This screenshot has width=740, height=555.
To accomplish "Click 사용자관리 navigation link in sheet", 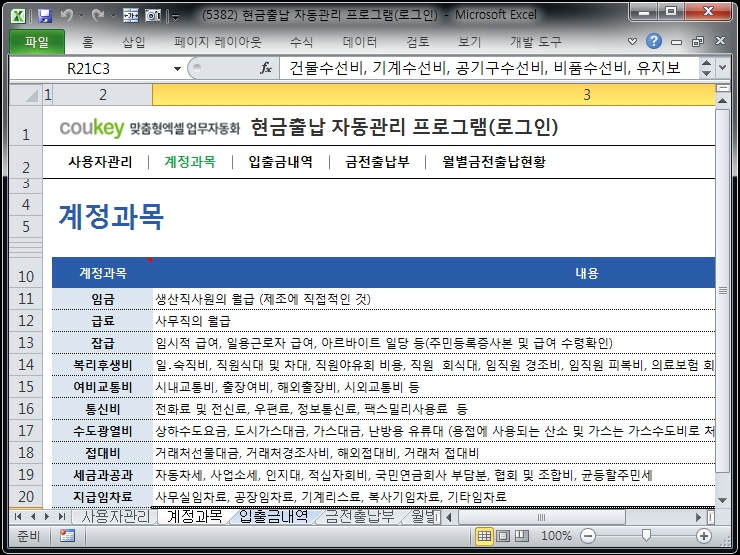I will [x=100, y=162].
